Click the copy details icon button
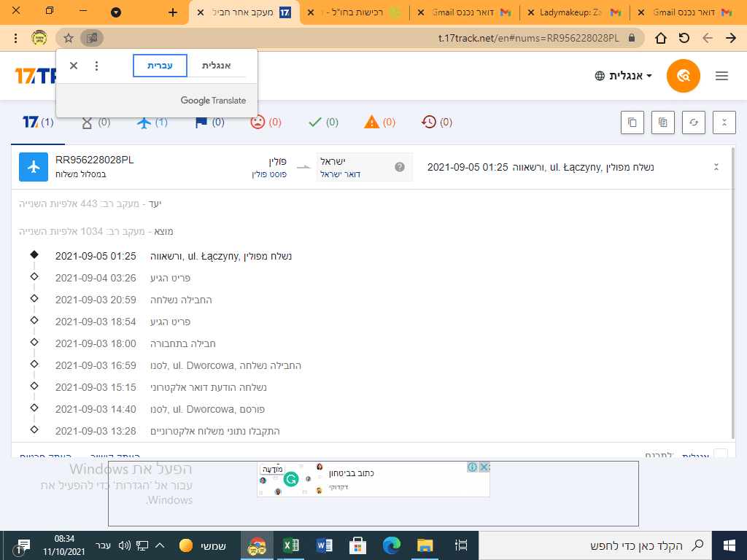 tap(662, 122)
